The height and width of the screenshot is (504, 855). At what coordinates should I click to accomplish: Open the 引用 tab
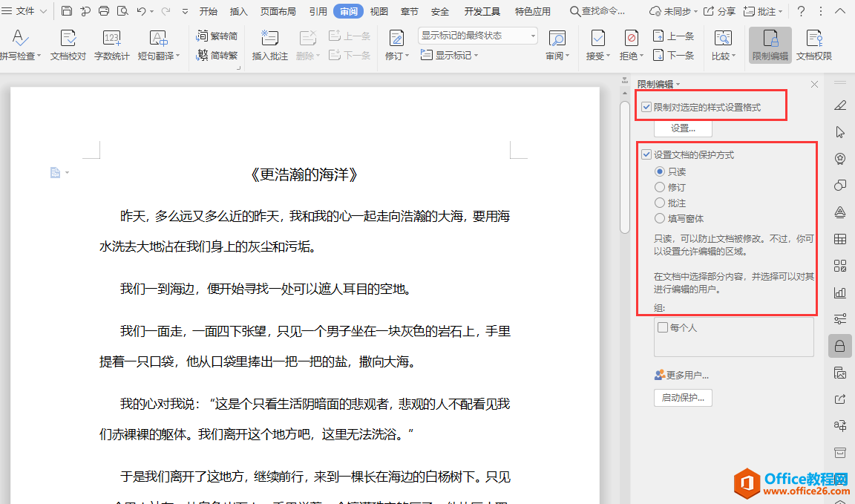318,11
